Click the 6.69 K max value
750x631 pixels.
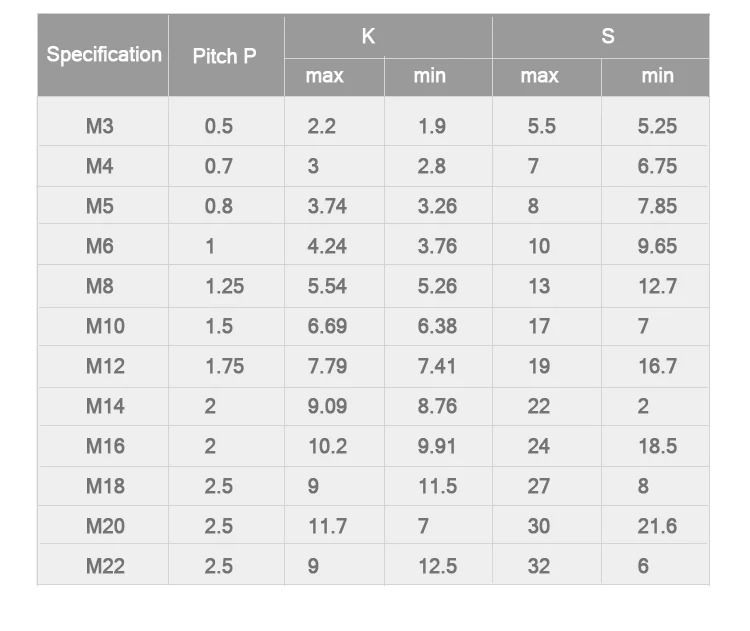(x=327, y=326)
